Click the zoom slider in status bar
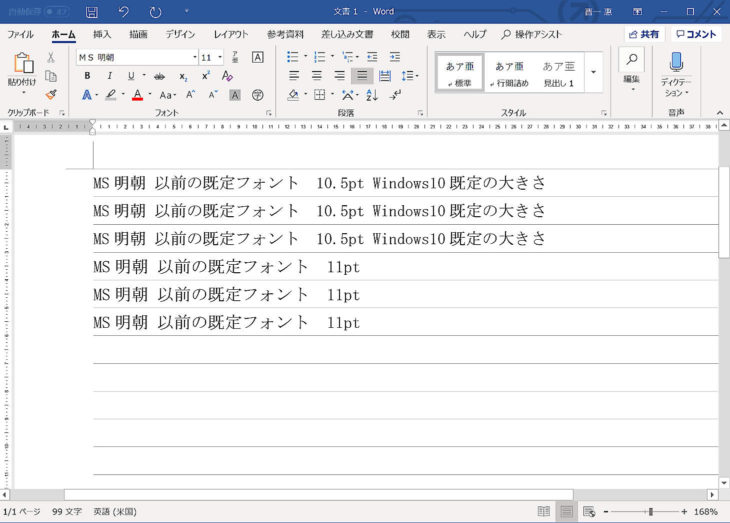Viewport: 730px width, 523px height. pos(650,511)
